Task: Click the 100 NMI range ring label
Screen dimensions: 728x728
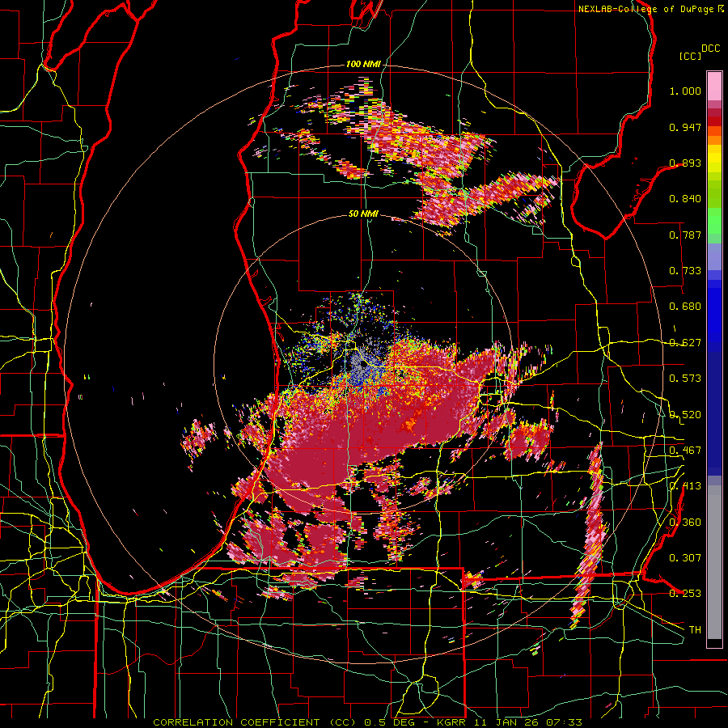Action: (362, 64)
